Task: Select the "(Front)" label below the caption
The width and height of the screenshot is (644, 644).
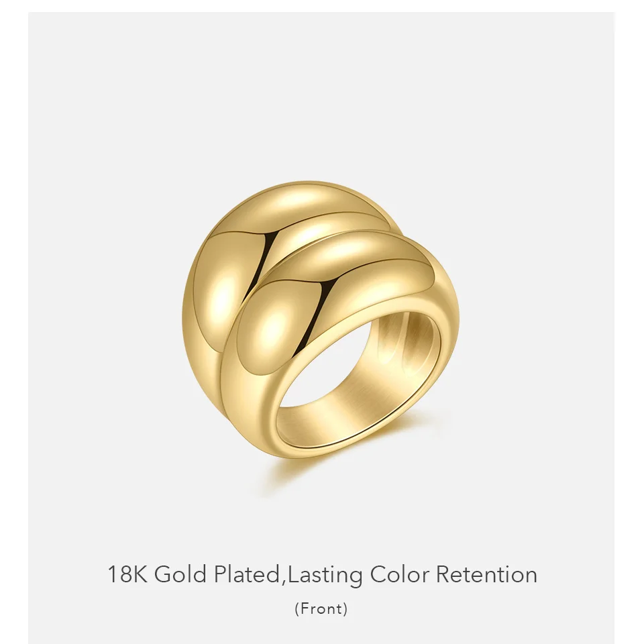Action: (x=321, y=608)
